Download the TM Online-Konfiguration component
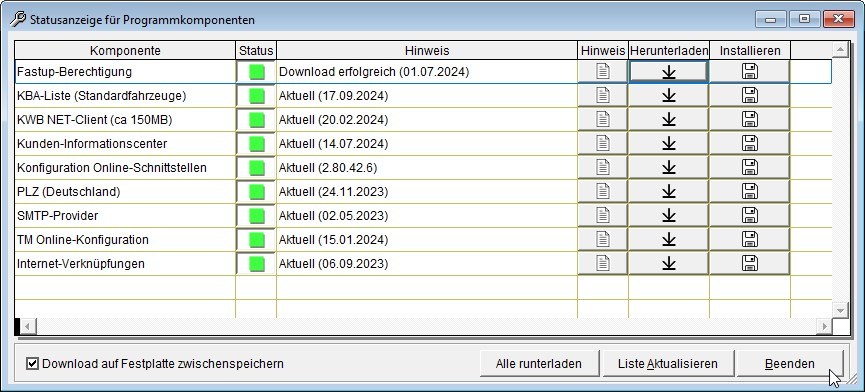Screen dimensions: 865x392 [x=669, y=239]
